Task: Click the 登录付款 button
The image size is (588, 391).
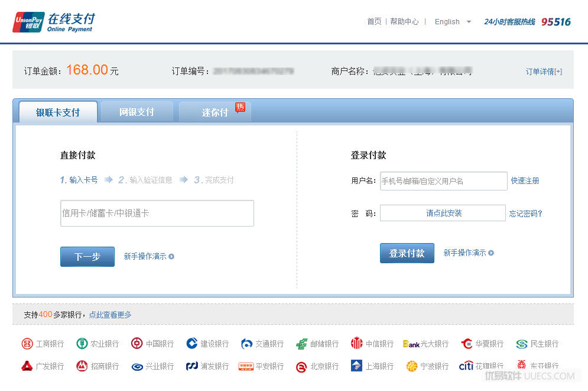Action: point(407,253)
